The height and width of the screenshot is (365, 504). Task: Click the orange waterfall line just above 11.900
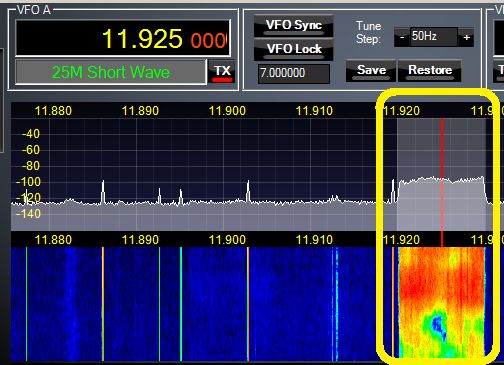point(248,303)
